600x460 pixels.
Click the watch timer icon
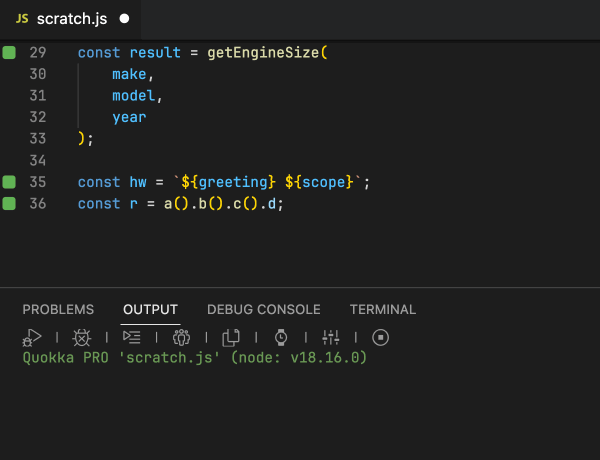click(x=281, y=337)
